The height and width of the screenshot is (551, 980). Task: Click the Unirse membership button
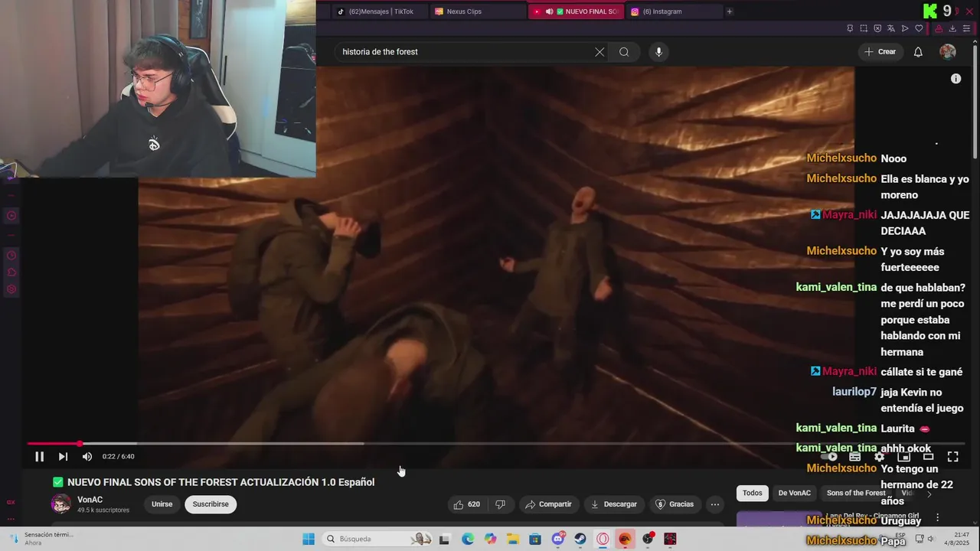(162, 504)
